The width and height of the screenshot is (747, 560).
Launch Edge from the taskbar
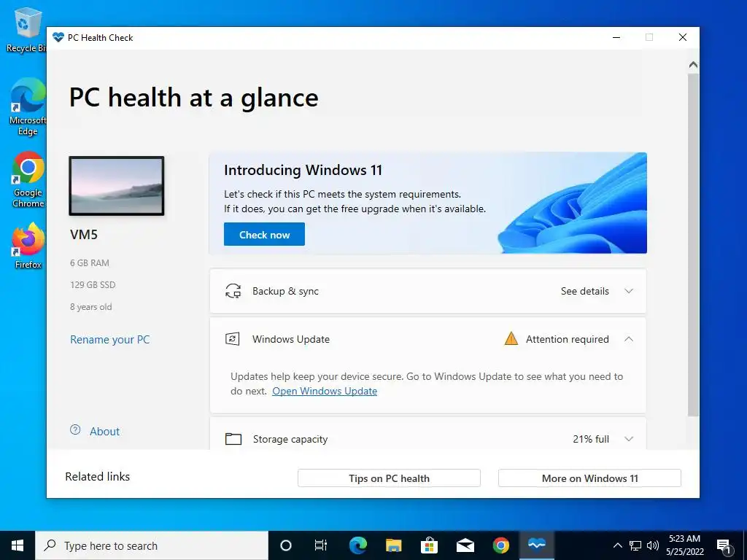coord(357,545)
